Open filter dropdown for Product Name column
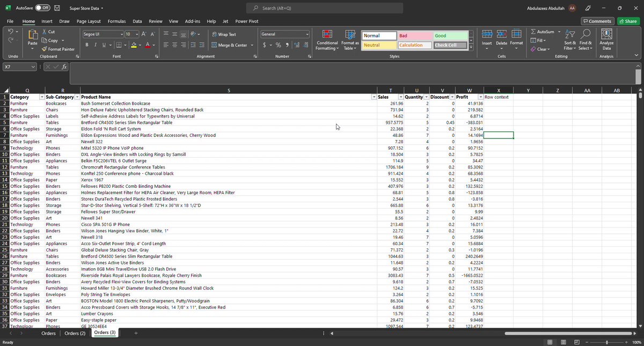 [x=374, y=97]
